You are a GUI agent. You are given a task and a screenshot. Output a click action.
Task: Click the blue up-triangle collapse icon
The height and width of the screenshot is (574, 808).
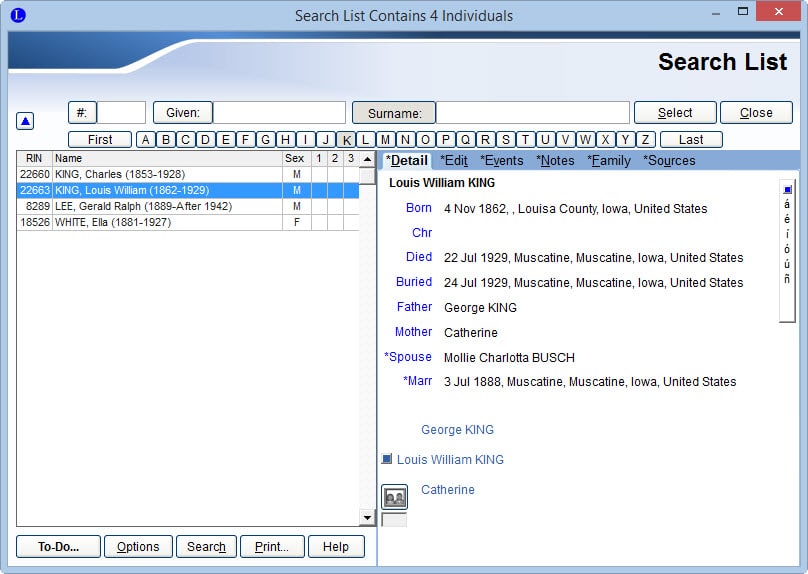(x=25, y=121)
